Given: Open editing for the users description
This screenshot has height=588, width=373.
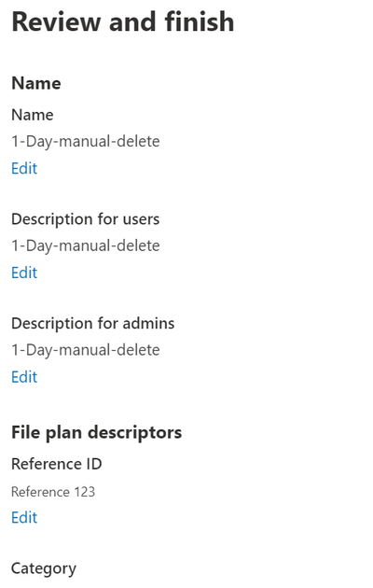Looking at the screenshot, I should click(24, 273).
